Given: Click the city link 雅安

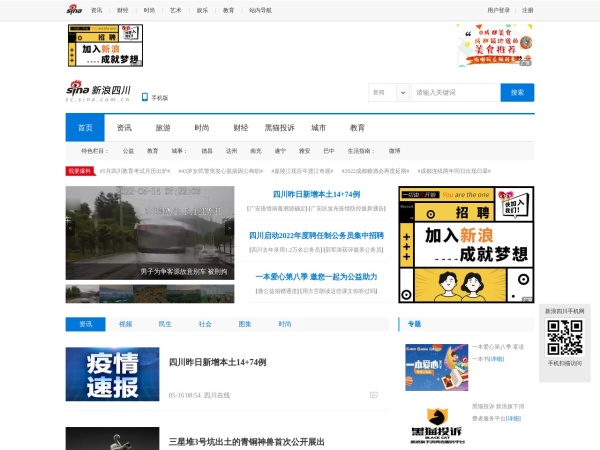Looking at the screenshot, I should [x=305, y=151].
